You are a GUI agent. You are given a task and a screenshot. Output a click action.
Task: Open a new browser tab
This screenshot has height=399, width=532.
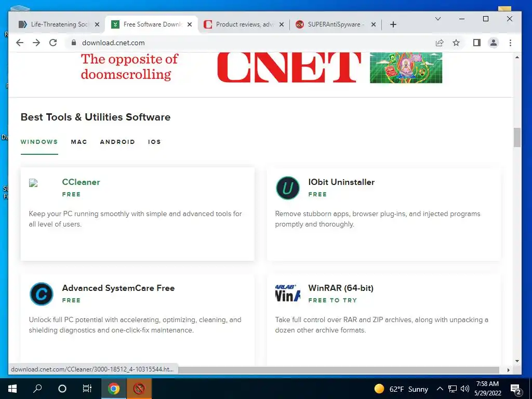coord(393,24)
